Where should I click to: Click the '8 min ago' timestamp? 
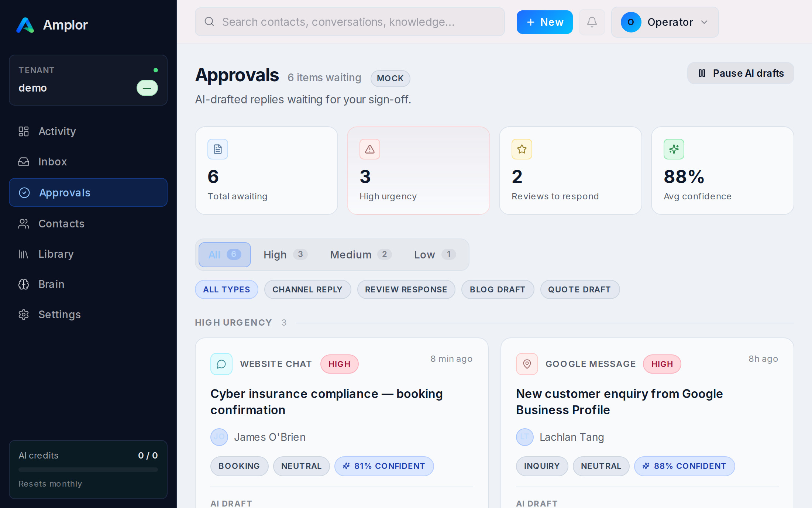coord(451,359)
